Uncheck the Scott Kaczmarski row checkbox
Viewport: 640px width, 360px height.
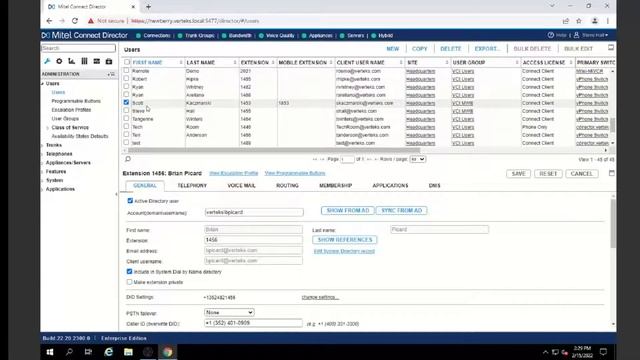tap(126, 102)
